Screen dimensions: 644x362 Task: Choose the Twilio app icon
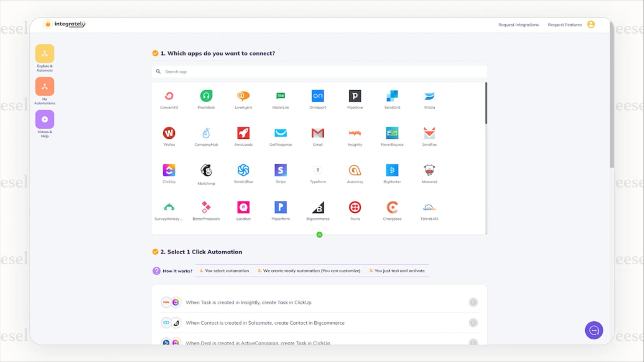point(355,207)
